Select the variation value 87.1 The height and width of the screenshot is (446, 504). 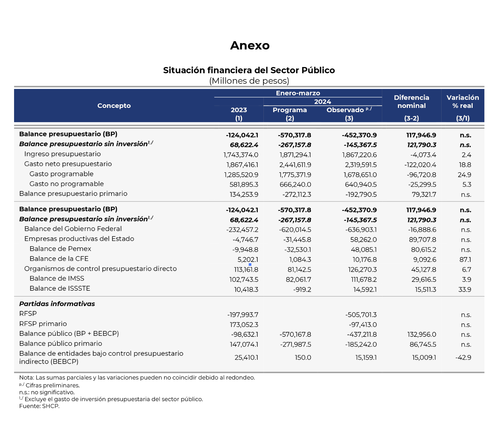tap(465, 260)
